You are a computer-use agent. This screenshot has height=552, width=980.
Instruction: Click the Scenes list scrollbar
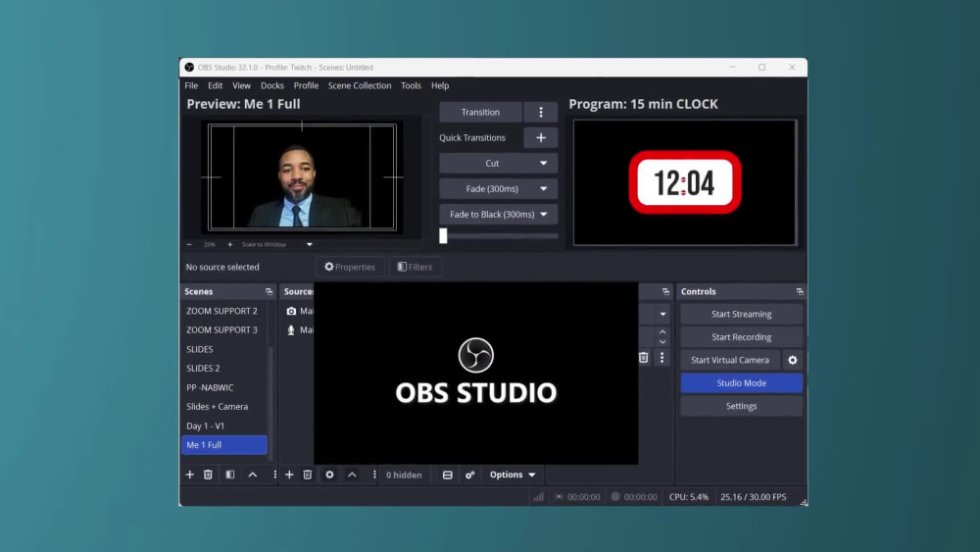pyautogui.click(x=270, y=403)
